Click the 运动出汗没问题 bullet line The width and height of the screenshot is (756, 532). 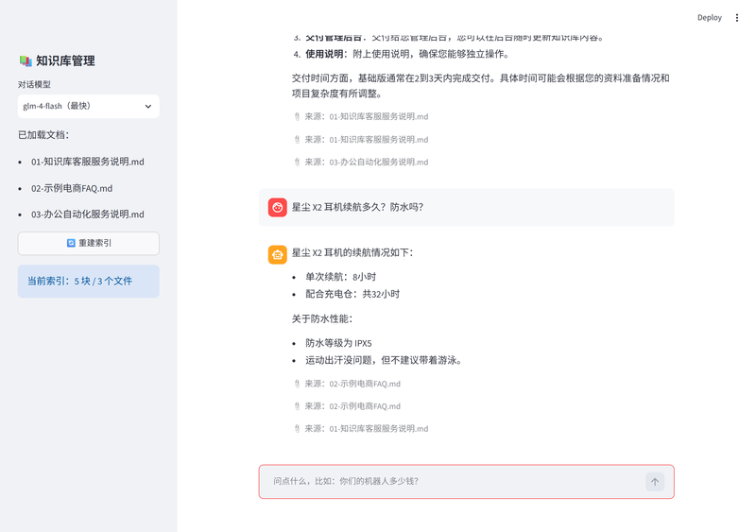[384, 360]
